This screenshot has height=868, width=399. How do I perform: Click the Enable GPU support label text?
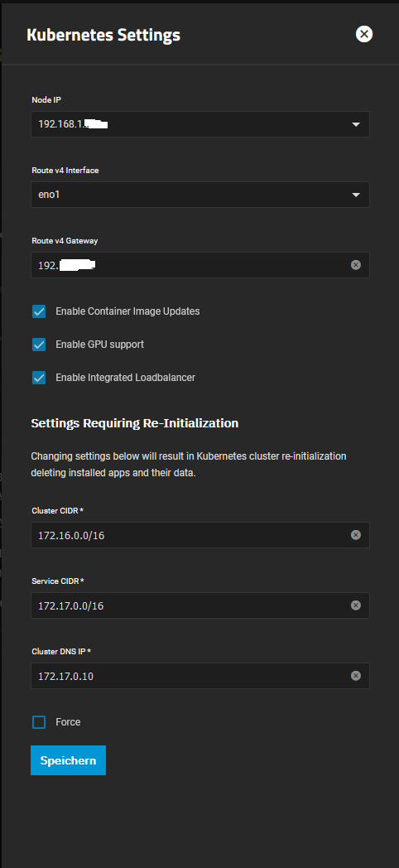pyautogui.click(x=99, y=345)
